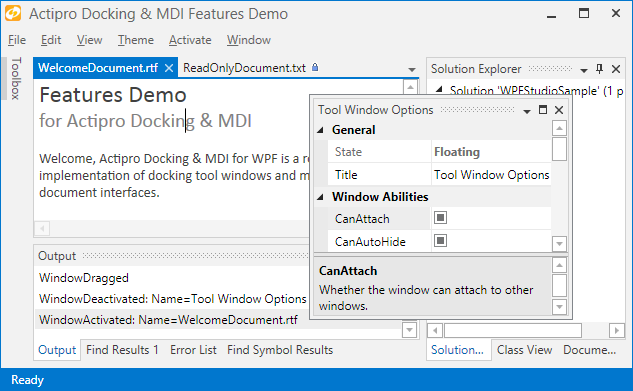Close the Tool Window Options window
Screen dimensions: 633x391
(x=559, y=110)
